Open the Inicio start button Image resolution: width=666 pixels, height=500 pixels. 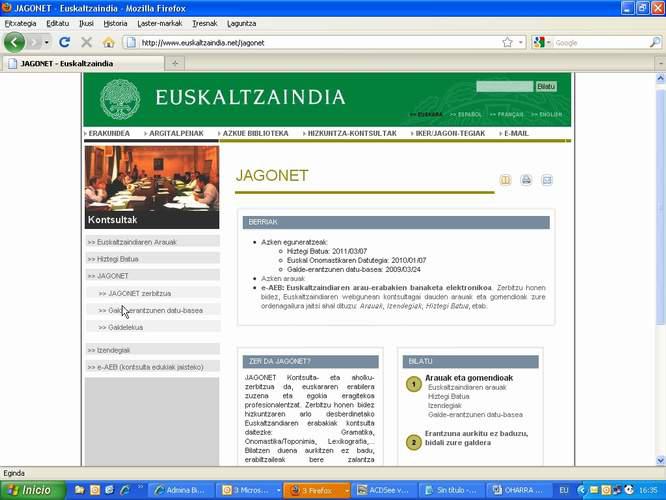click(33, 490)
